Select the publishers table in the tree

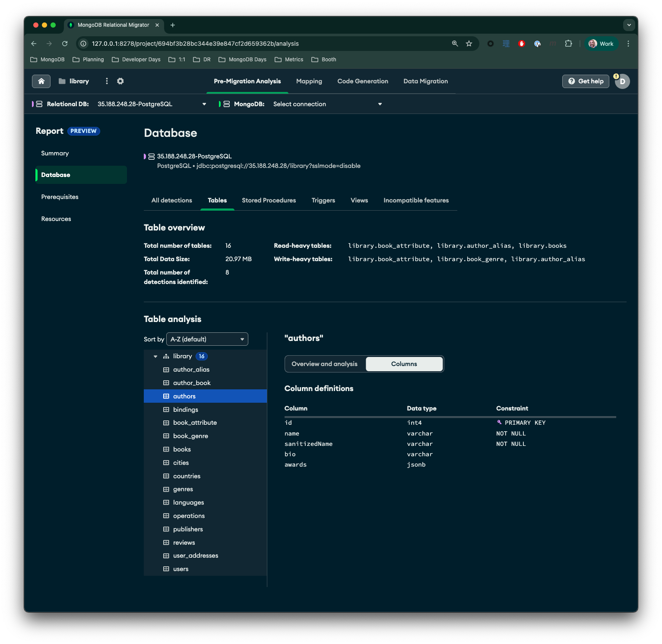click(x=188, y=529)
